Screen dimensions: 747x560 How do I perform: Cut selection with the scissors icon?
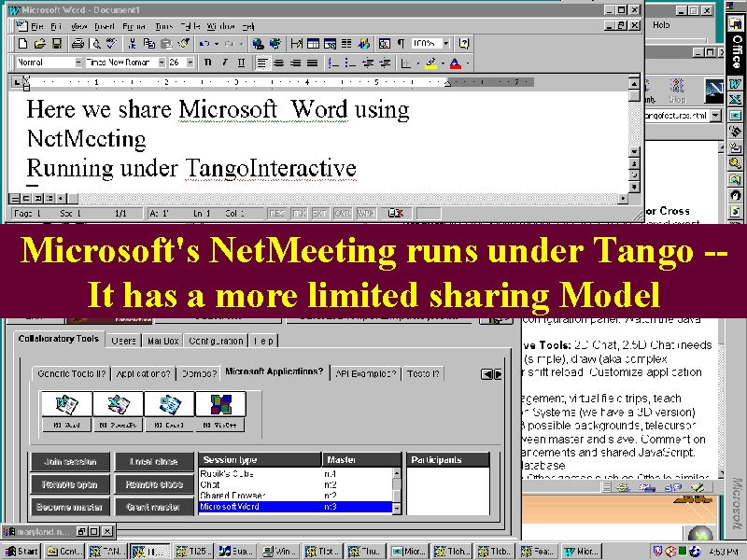point(132,44)
